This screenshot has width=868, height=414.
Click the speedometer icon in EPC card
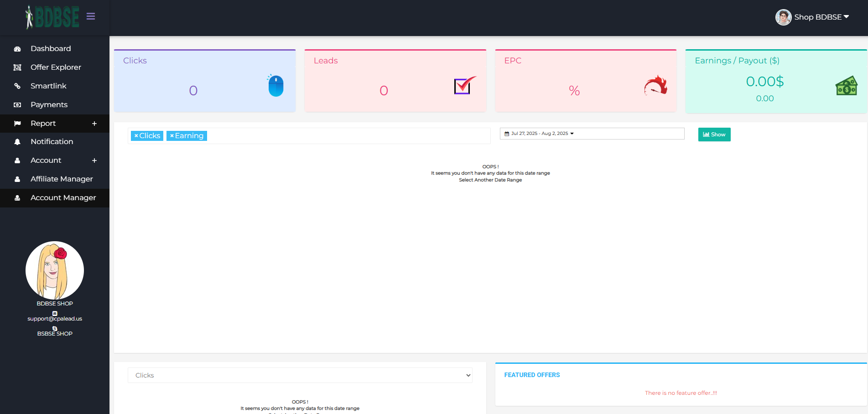656,85
